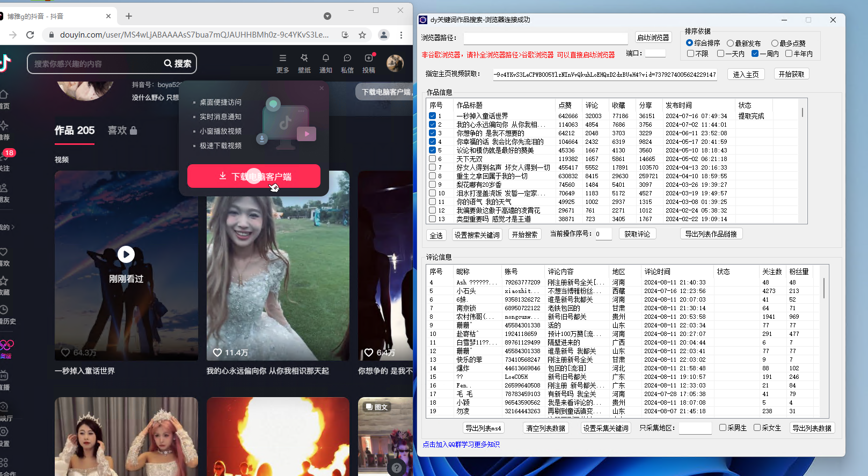The height and width of the screenshot is (476, 868).
Task: Click the 开始获取 button
Action: [x=791, y=74]
